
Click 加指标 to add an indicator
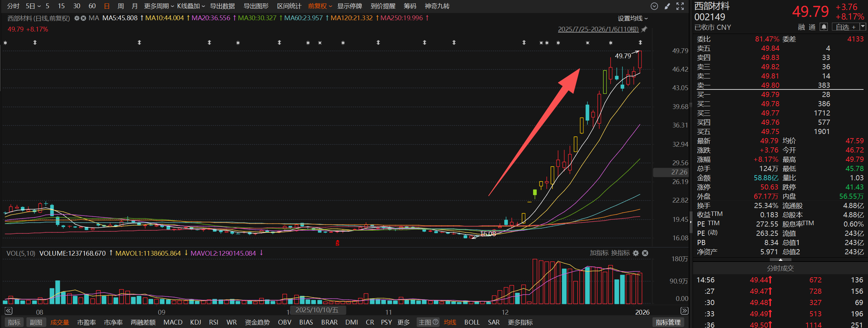(x=599, y=253)
